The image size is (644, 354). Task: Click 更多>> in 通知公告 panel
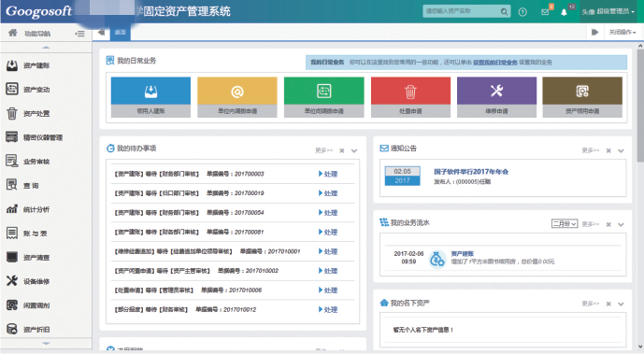(x=590, y=150)
